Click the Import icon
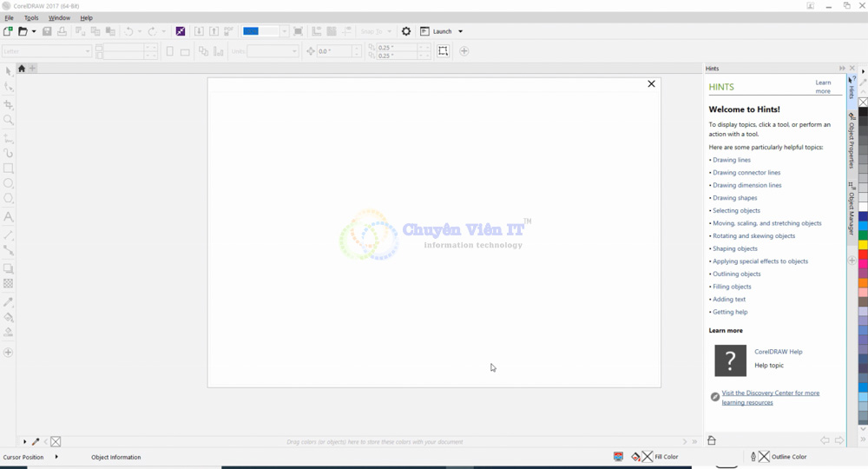The image size is (868, 469). click(199, 31)
